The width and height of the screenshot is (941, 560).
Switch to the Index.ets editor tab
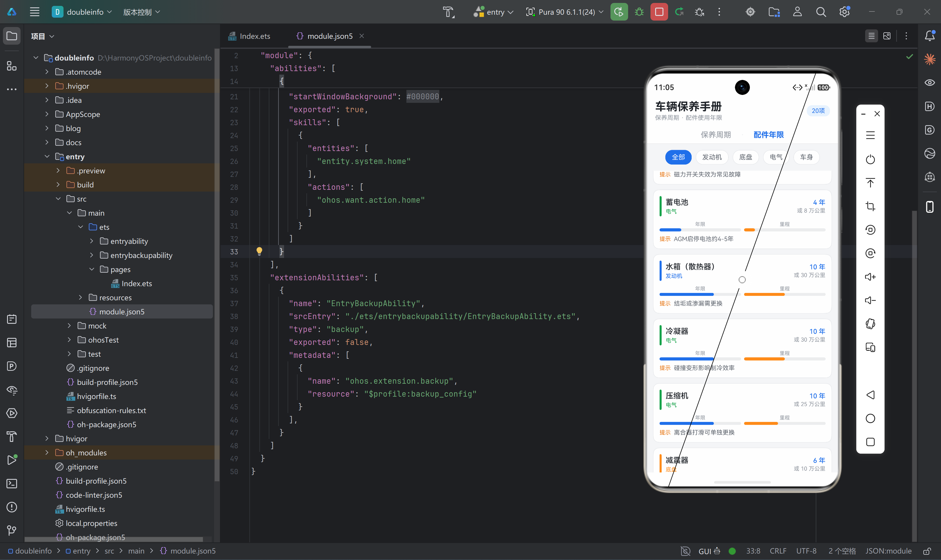tap(250, 36)
